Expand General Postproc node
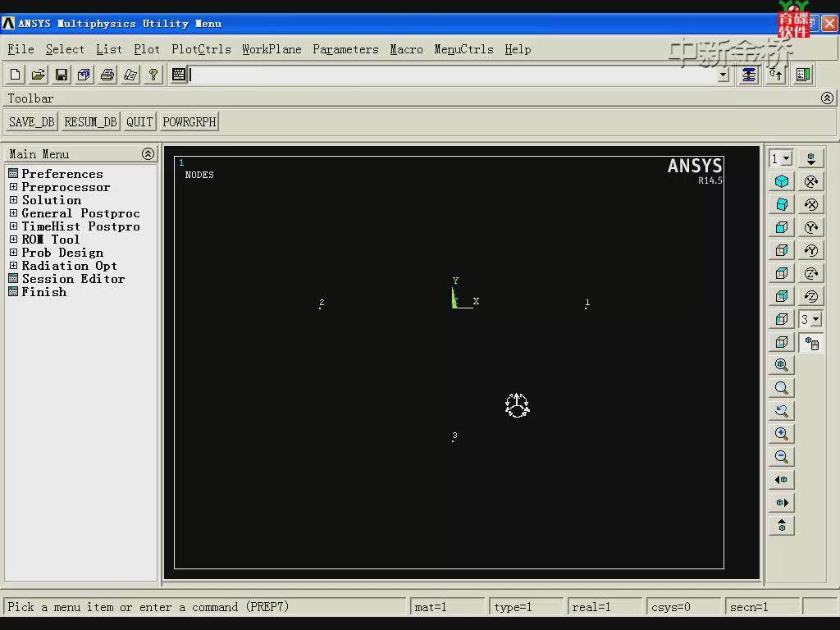Screen dimensions: 840x630 pyautogui.click(x=13, y=213)
